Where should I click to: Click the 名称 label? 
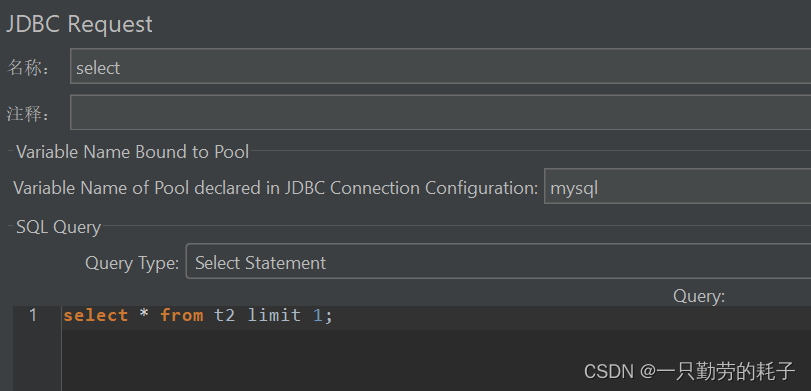[28, 68]
